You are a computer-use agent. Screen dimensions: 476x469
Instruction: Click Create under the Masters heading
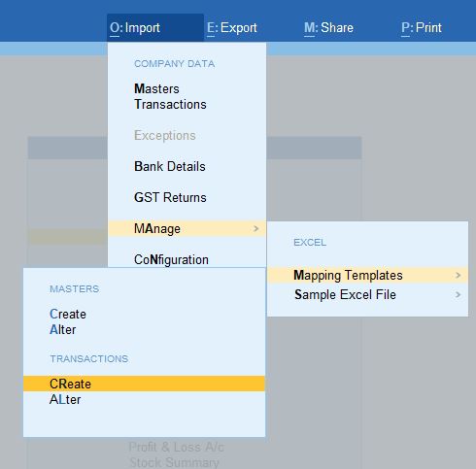68,314
